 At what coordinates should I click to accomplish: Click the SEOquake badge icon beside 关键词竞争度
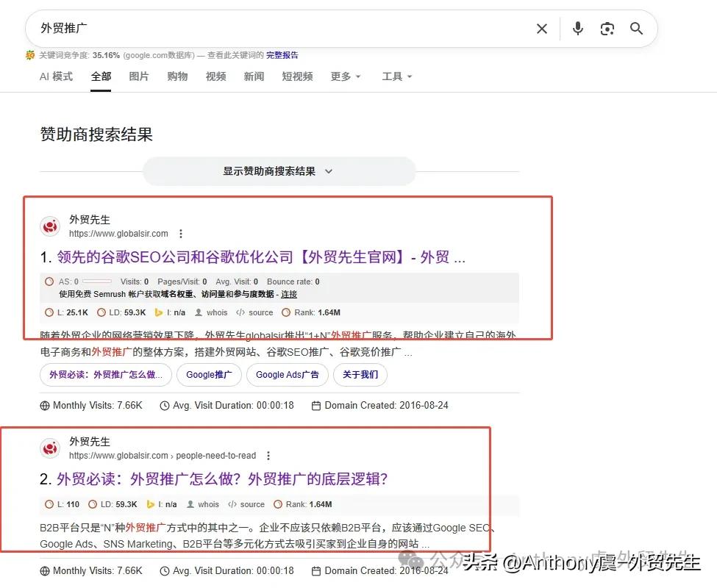coord(30,54)
